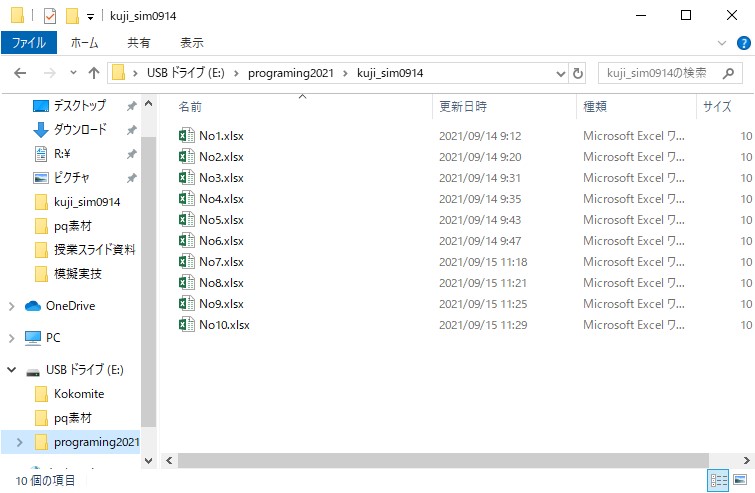The height and width of the screenshot is (493, 755).
Task: Open recent locations dropdown arrow
Action: [x=73, y=73]
